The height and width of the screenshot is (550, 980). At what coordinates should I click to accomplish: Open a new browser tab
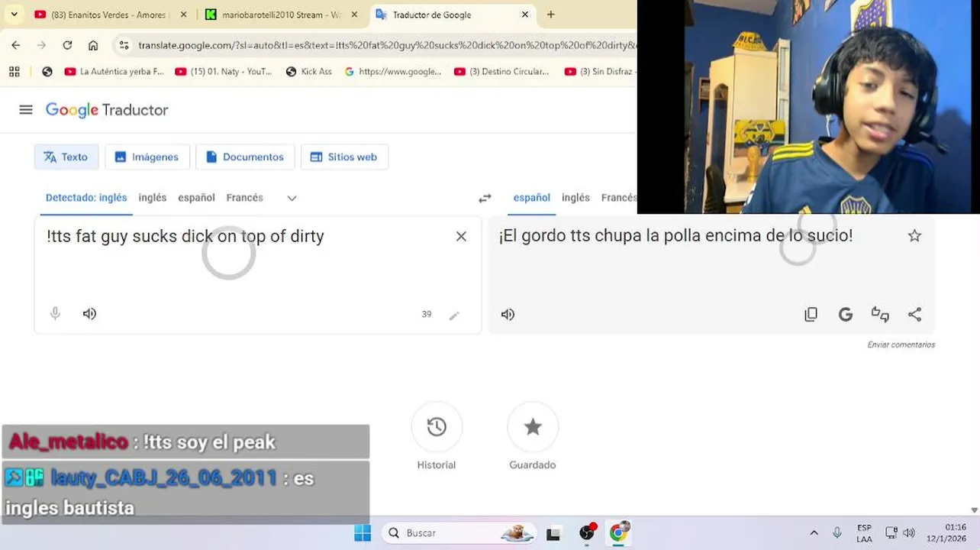point(551,15)
